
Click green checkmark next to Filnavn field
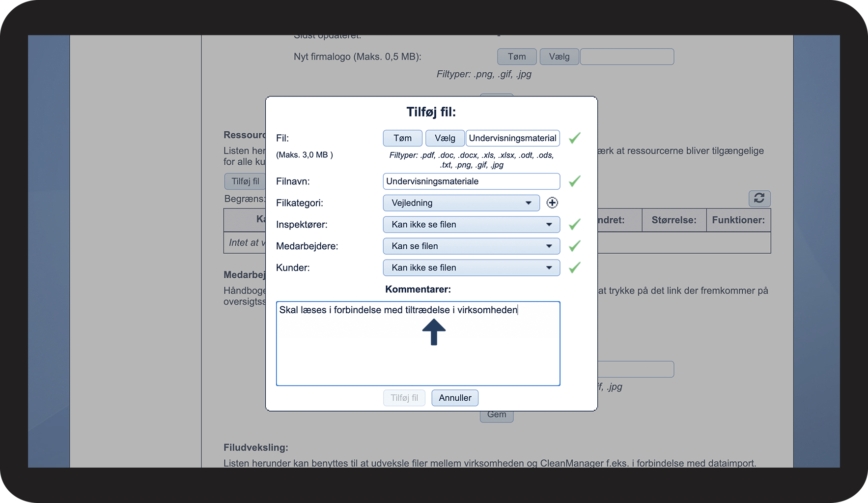(x=574, y=181)
